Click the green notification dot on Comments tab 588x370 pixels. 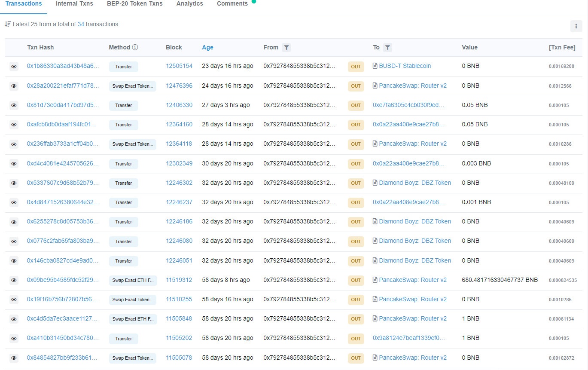[x=253, y=2]
